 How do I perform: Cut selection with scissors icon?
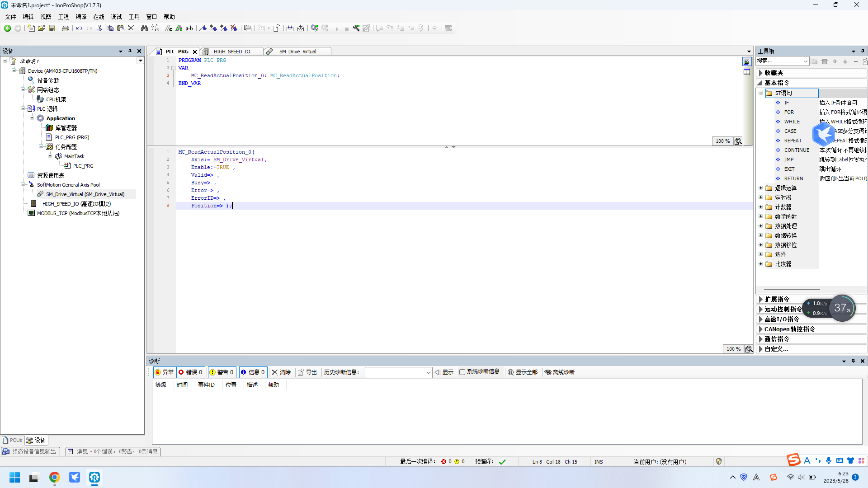(99, 28)
